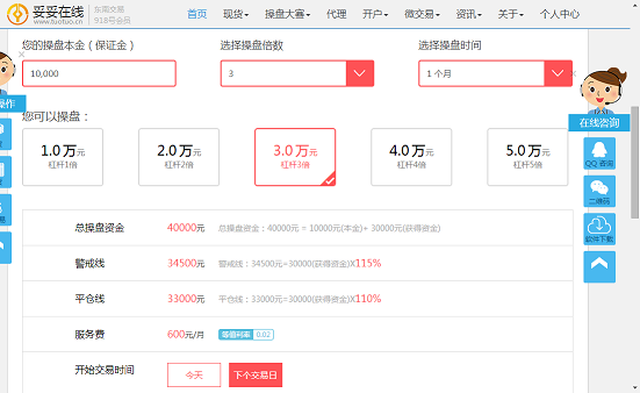Screen dimensions: 640x393
Task: Click the 33000元 平仓线 value
Action: point(186,299)
